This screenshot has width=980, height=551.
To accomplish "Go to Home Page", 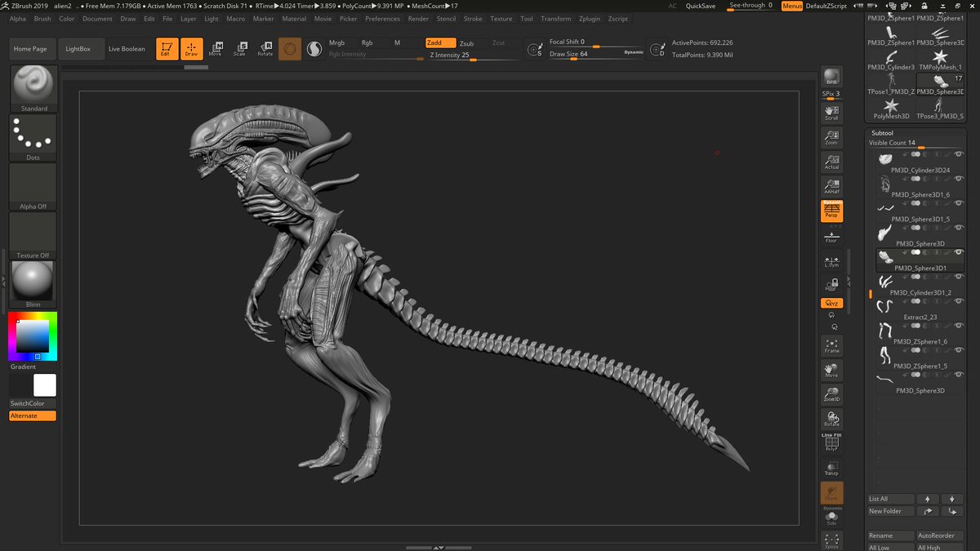I will [29, 49].
